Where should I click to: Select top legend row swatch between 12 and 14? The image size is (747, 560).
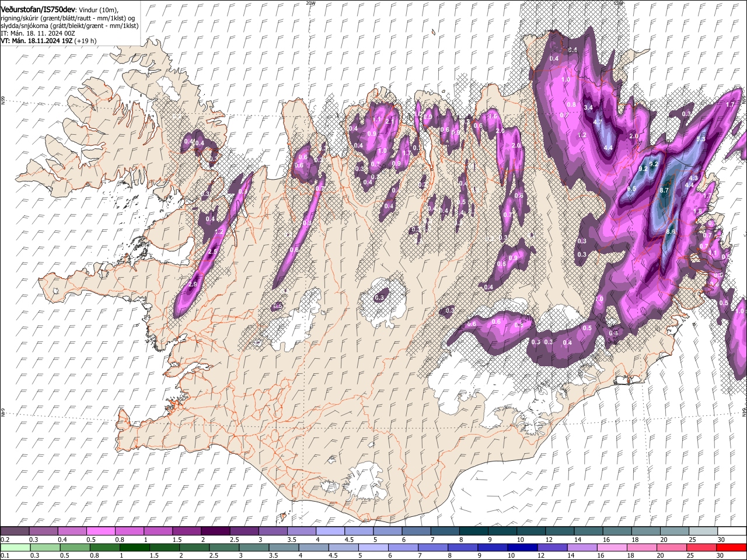point(560,531)
